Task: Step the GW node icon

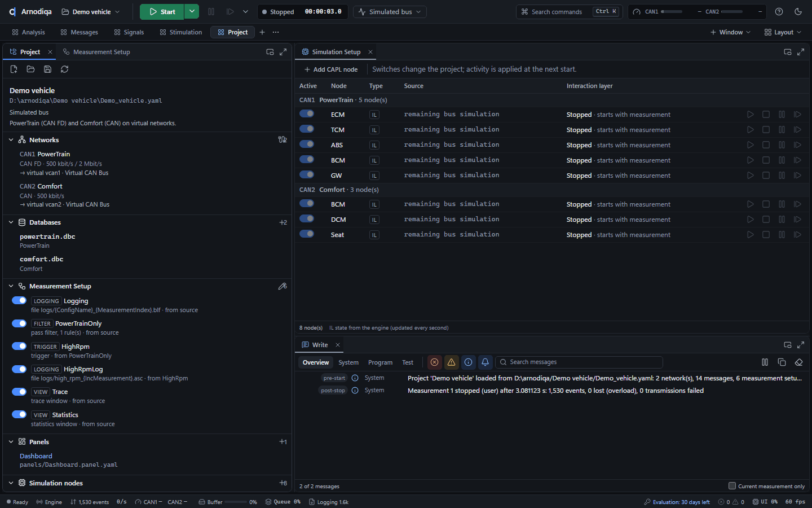Action: [x=798, y=176]
